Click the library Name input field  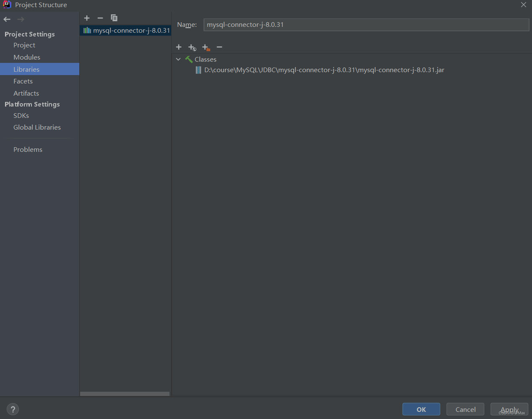coord(366,25)
